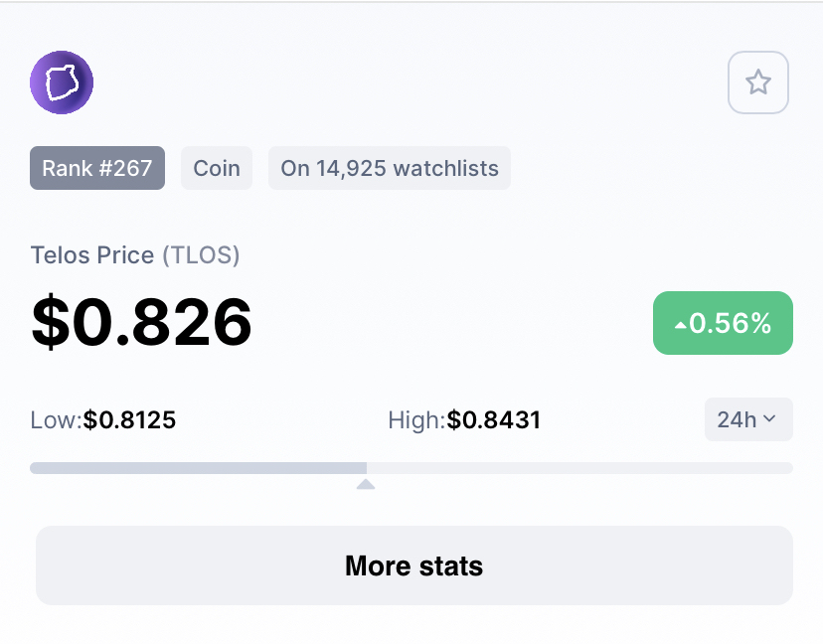Click the Rank #267 badge

click(97, 168)
